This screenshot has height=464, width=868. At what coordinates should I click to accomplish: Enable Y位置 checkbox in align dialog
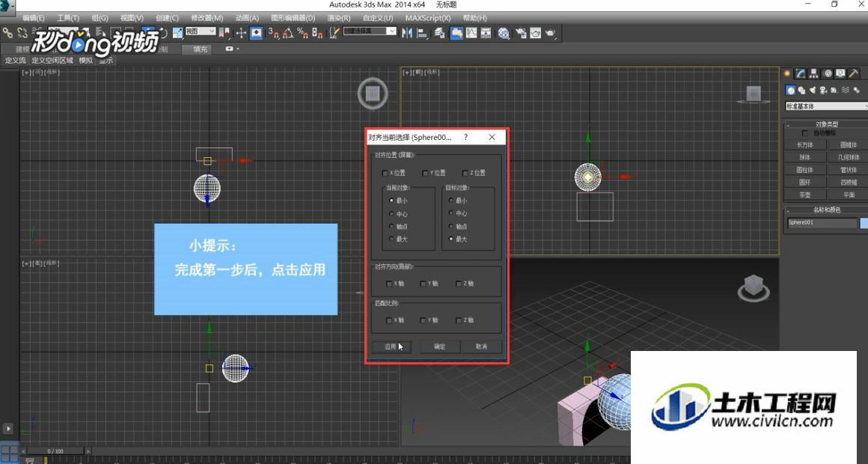pos(425,174)
